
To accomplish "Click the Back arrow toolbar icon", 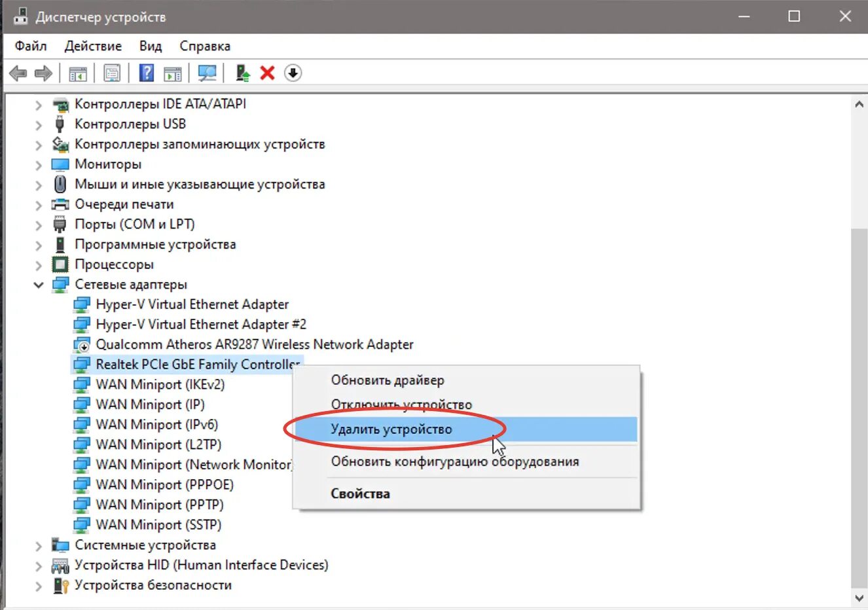I will [x=18, y=73].
